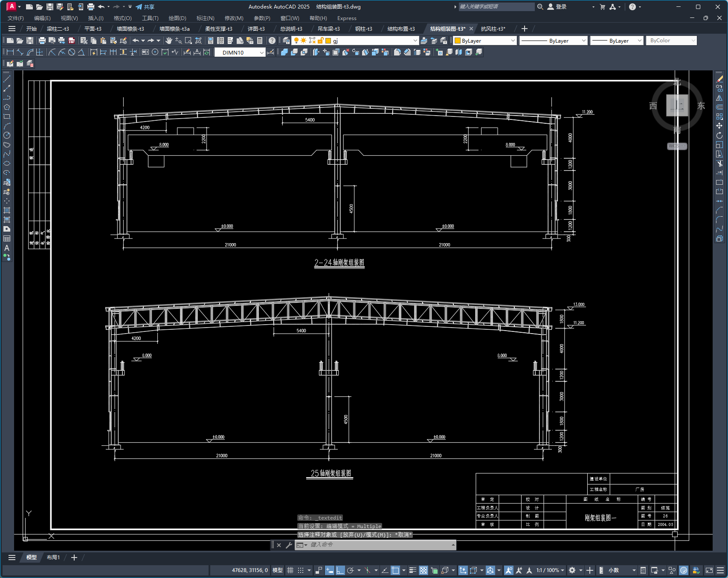Select the Hatch tool in the Draw toolbar
Screen dimensions: 728x578
click(x=7, y=210)
